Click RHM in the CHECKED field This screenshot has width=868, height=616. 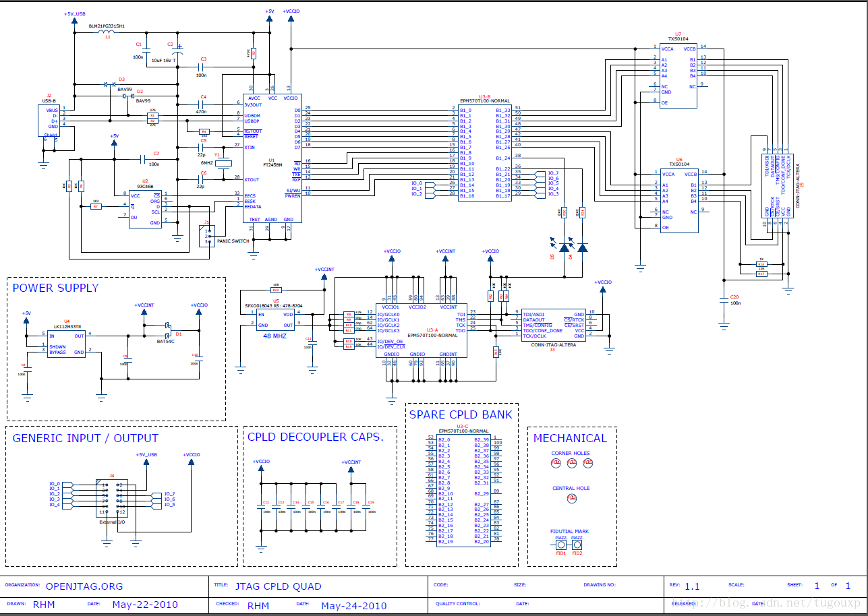(x=258, y=605)
